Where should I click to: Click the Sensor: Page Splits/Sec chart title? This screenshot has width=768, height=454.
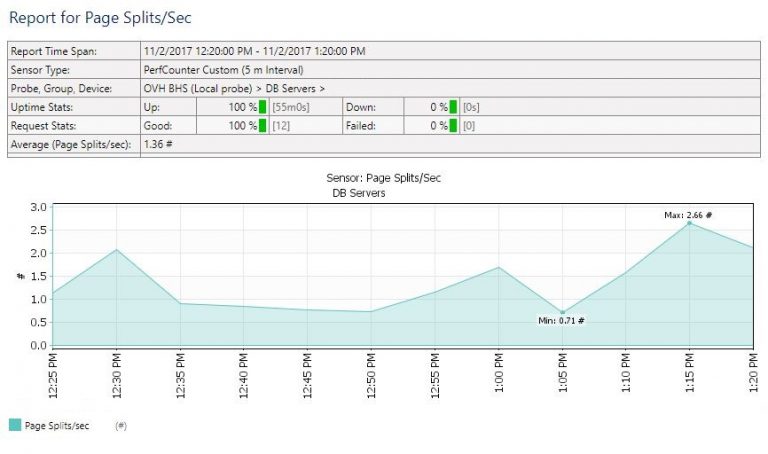pos(383,178)
